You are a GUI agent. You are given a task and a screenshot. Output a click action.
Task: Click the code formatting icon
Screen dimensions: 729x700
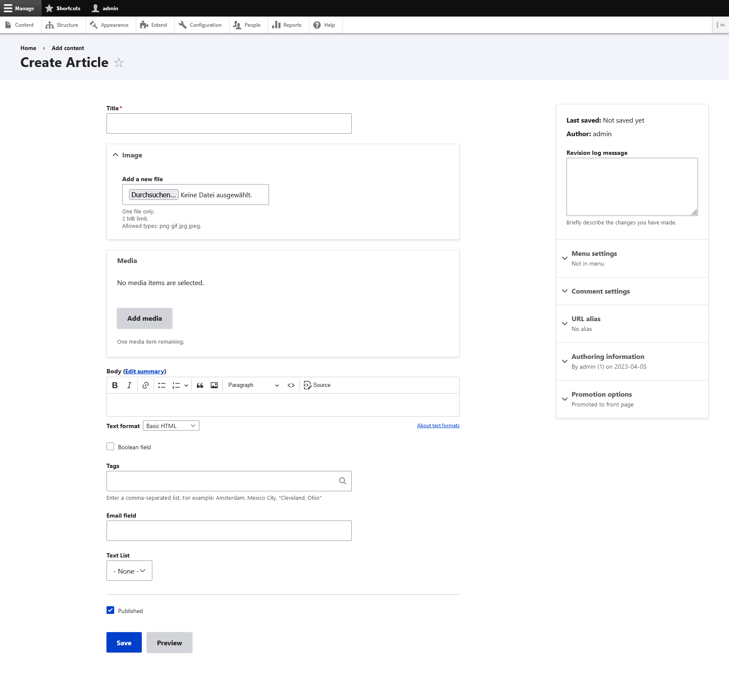(x=291, y=385)
